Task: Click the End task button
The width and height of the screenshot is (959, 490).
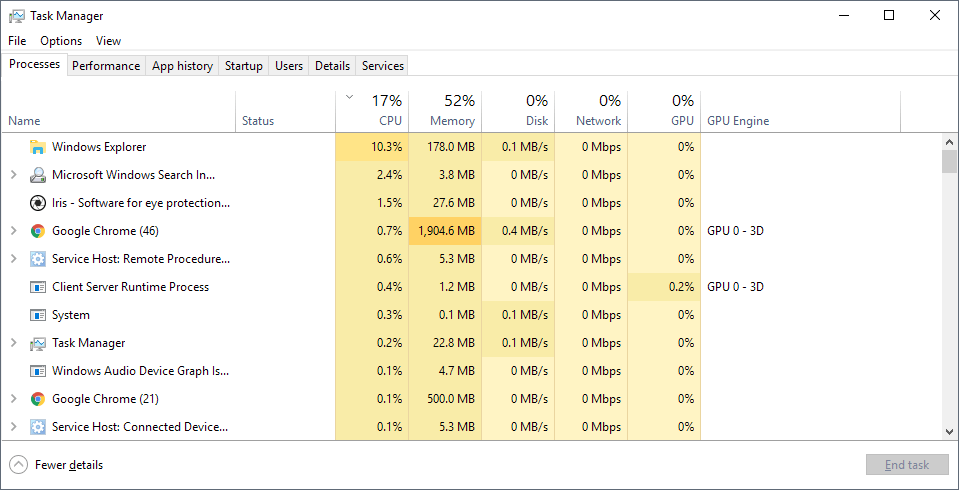Action: (907, 465)
